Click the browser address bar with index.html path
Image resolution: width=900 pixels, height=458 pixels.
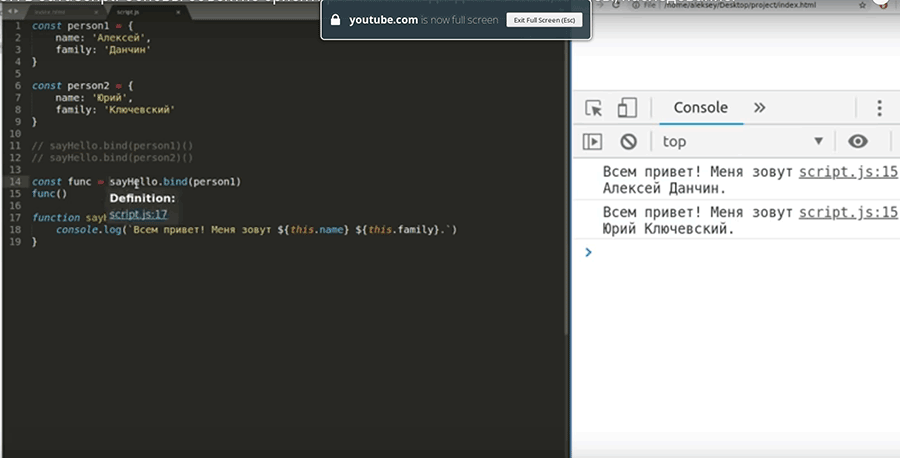click(739, 5)
